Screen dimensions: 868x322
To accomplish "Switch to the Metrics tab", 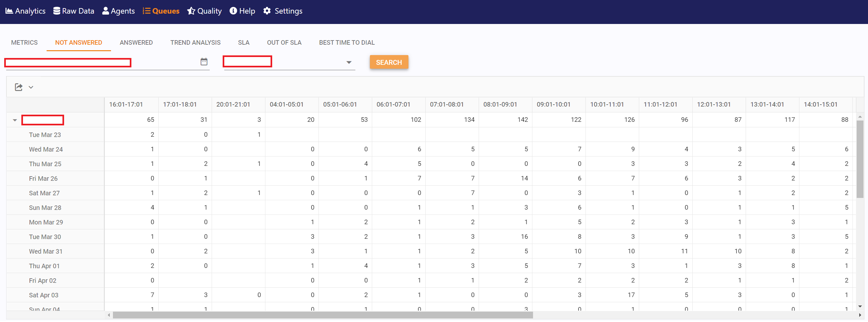I will [24, 42].
